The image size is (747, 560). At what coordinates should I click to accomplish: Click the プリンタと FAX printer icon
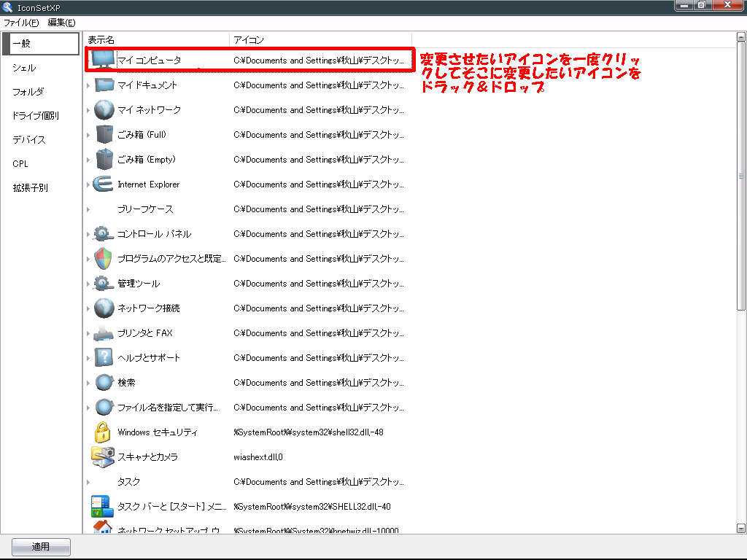pyautogui.click(x=103, y=332)
